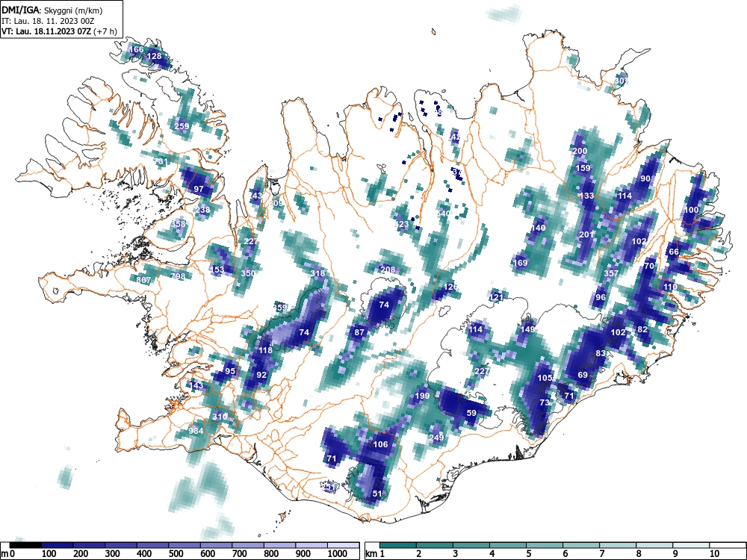Click the 70 value label

click(x=649, y=267)
